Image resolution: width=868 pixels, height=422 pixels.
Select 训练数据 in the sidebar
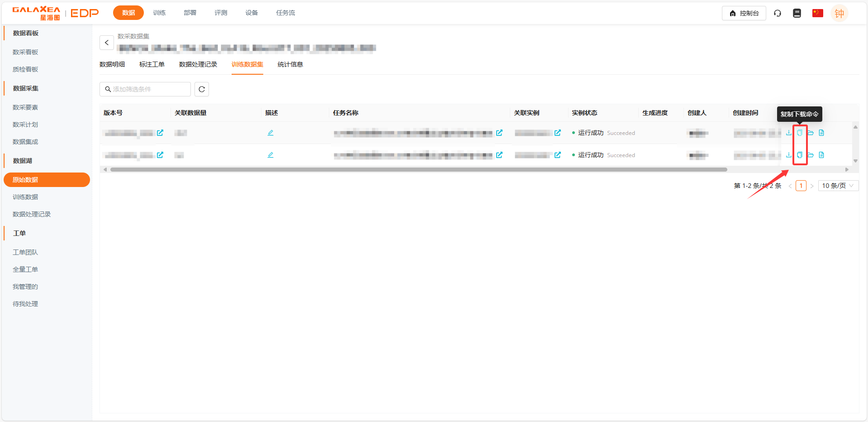pos(25,197)
